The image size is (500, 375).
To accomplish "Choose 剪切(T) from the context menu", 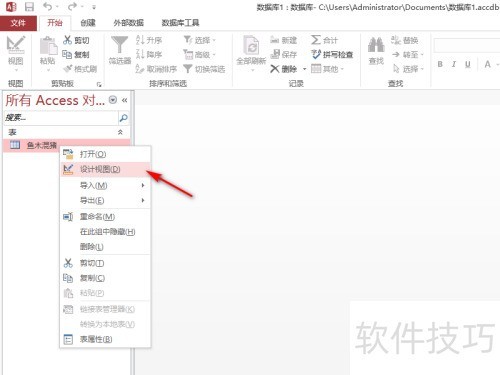I will (x=105, y=263).
